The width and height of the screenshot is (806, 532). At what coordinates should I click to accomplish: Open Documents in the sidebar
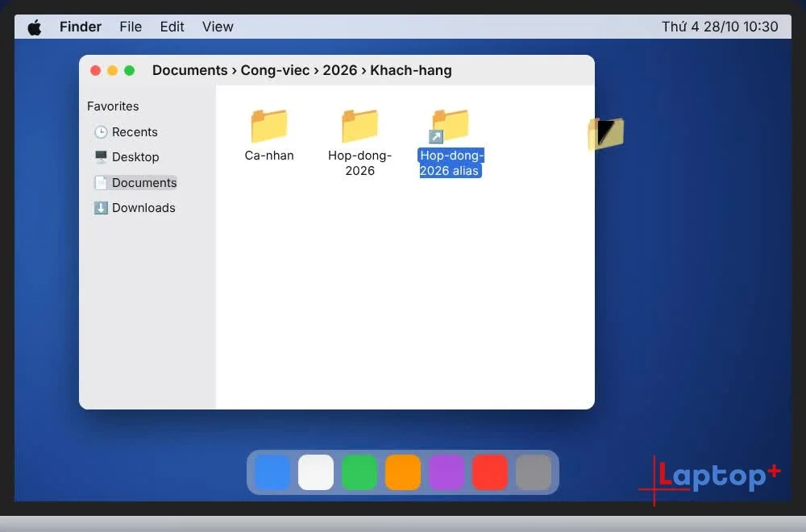[x=135, y=182]
